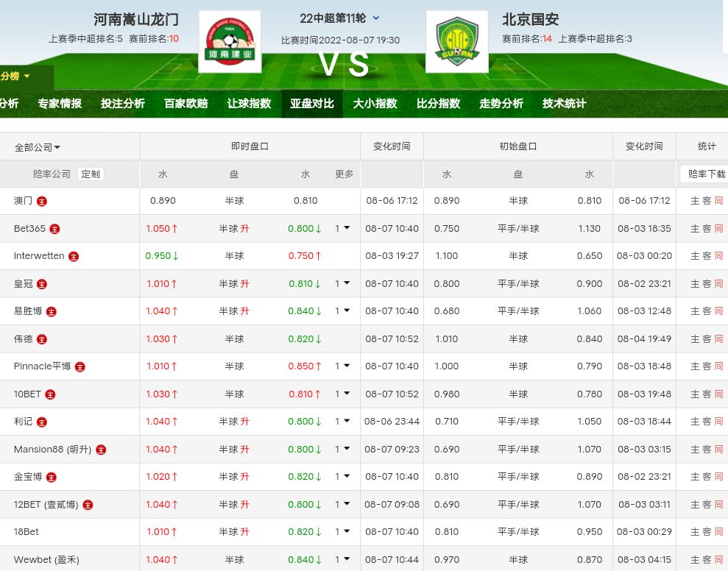Click the red 主 icon beside 澳门
This screenshot has height=571, width=728.
(x=42, y=201)
